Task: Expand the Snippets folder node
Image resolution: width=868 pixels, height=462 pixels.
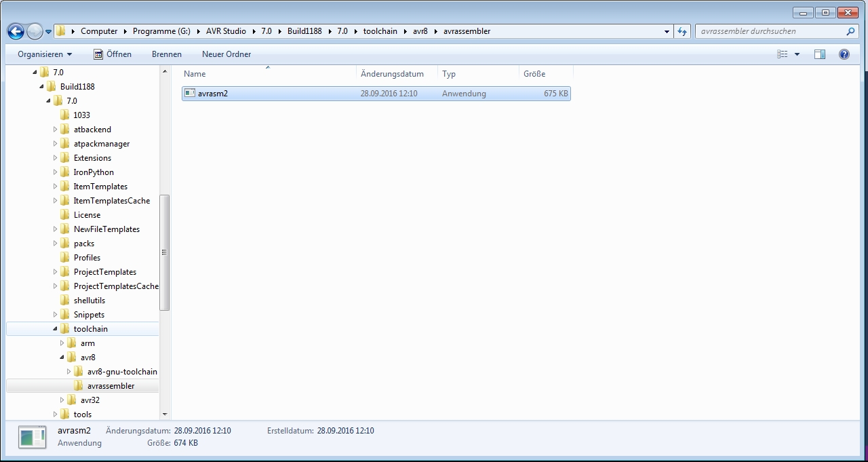Action: 56,315
